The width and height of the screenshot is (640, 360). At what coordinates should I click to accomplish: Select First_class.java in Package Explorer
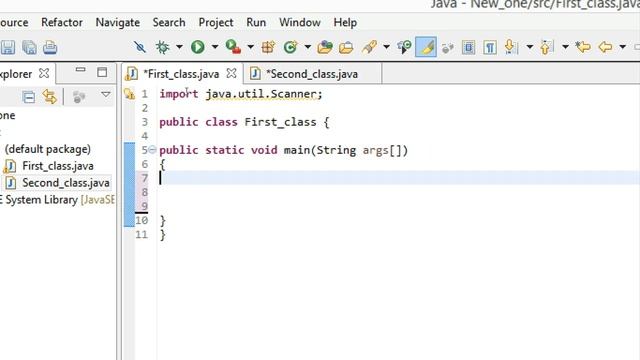pyautogui.click(x=58, y=166)
